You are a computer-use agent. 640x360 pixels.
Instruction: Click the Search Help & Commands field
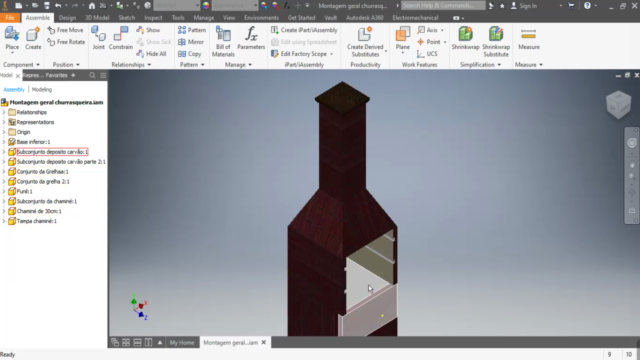[443, 6]
